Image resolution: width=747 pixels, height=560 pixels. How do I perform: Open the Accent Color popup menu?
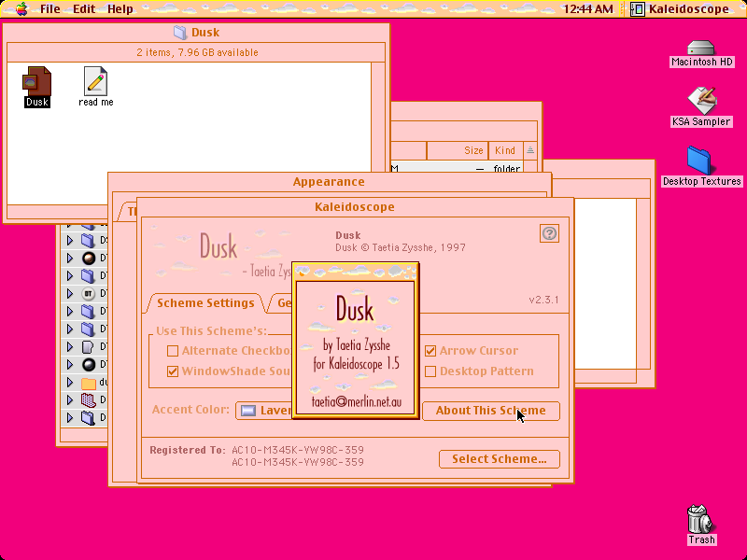point(264,411)
